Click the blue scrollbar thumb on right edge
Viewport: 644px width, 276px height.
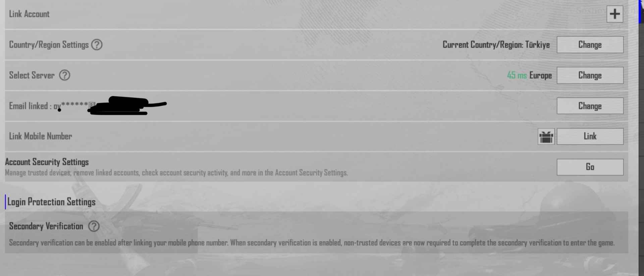point(640,12)
